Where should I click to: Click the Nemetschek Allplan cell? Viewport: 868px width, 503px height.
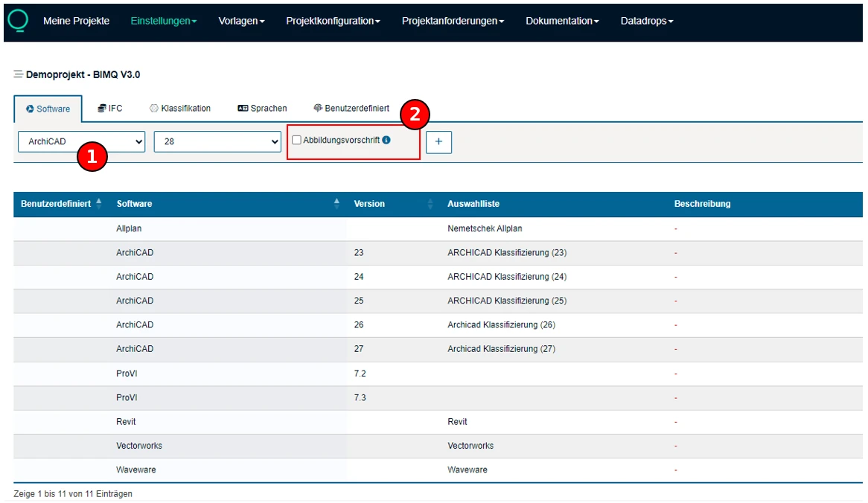485,228
